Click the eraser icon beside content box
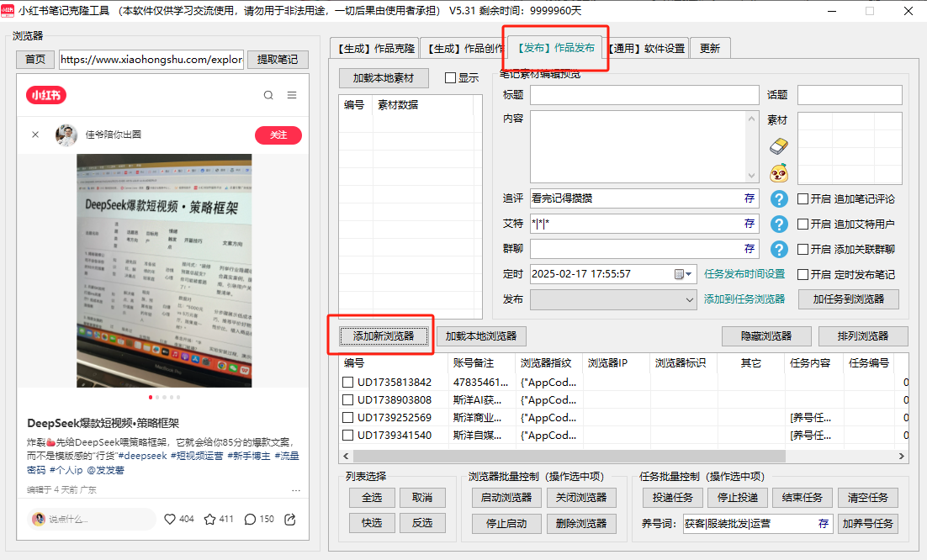Screen dimensions: 927x560 779,146
